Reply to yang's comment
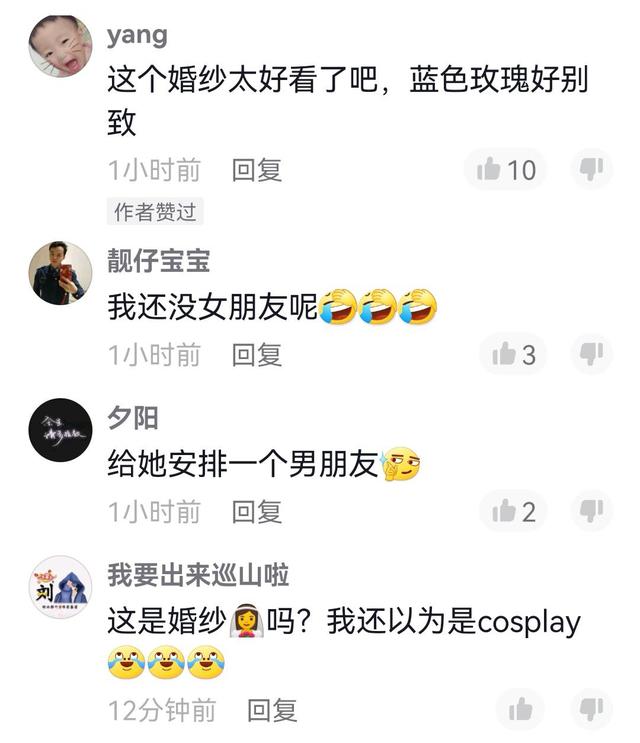Screen dimensions: 640x743 [x=257, y=170]
